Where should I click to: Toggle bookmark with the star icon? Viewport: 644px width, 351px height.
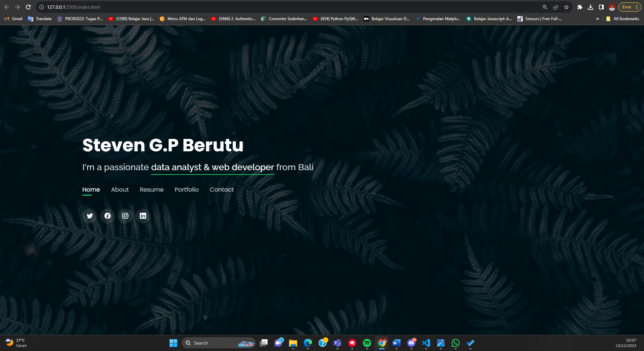pyautogui.click(x=566, y=7)
